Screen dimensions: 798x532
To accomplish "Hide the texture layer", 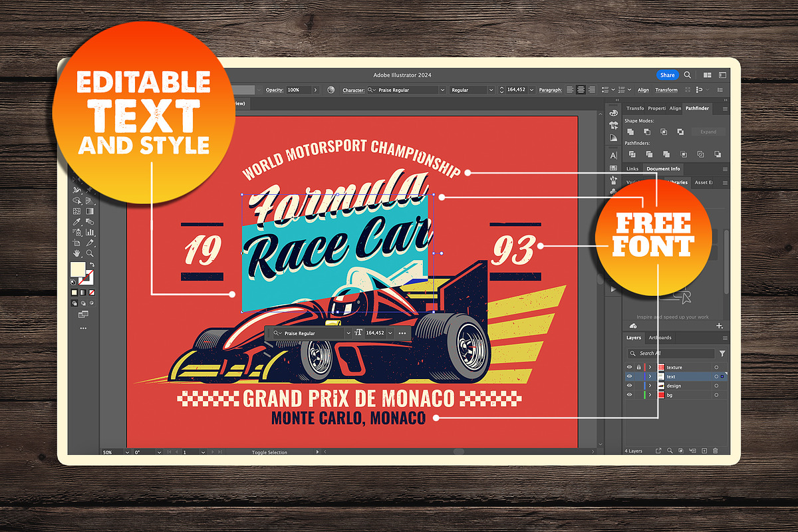I will tap(629, 367).
